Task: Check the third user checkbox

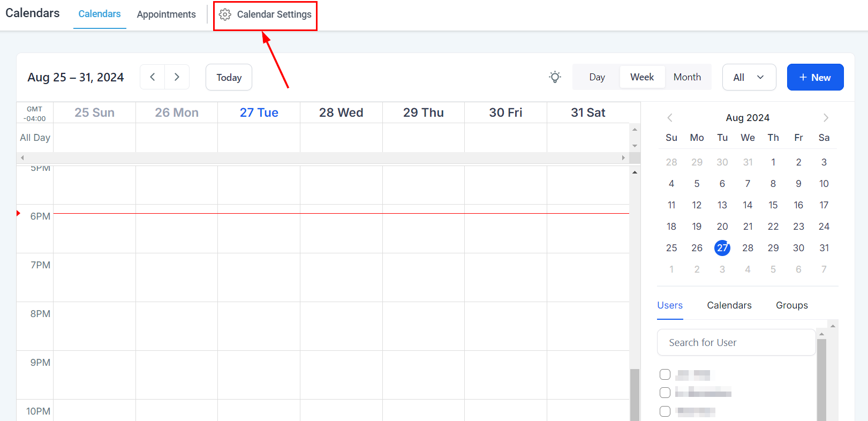Action: pos(665,411)
